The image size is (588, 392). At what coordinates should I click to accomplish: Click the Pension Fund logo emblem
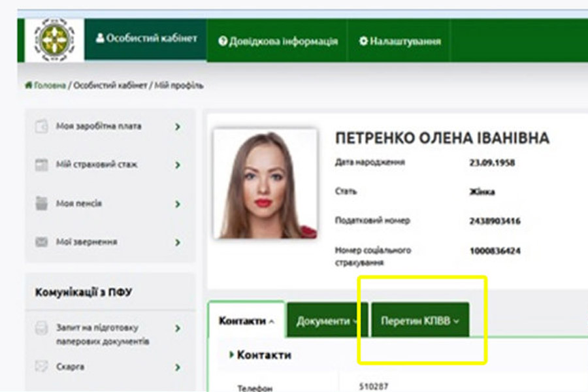coord(55,40)
